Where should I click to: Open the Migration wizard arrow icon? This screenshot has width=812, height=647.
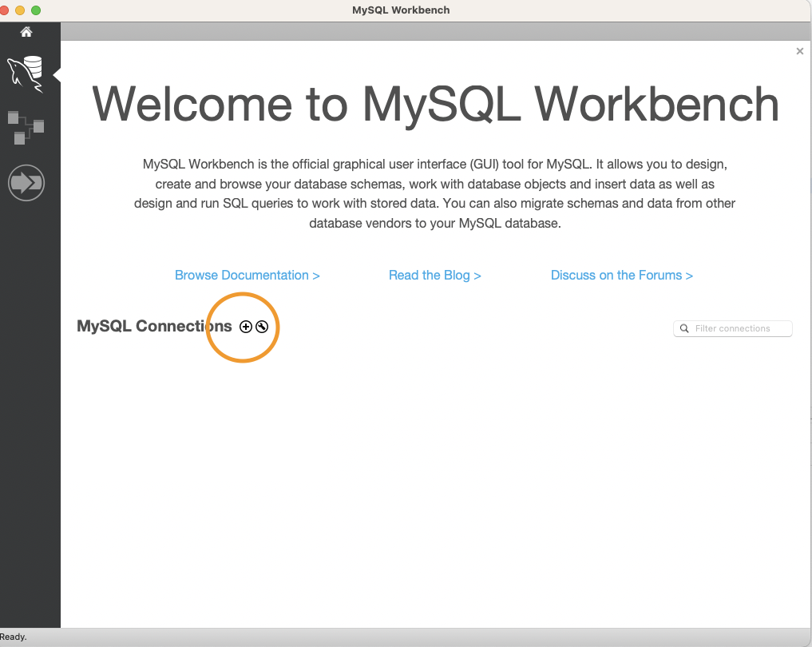(26, 183)
